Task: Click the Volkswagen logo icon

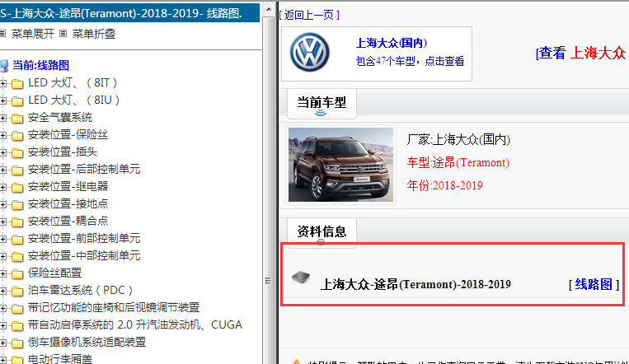Action: (310, 53)
